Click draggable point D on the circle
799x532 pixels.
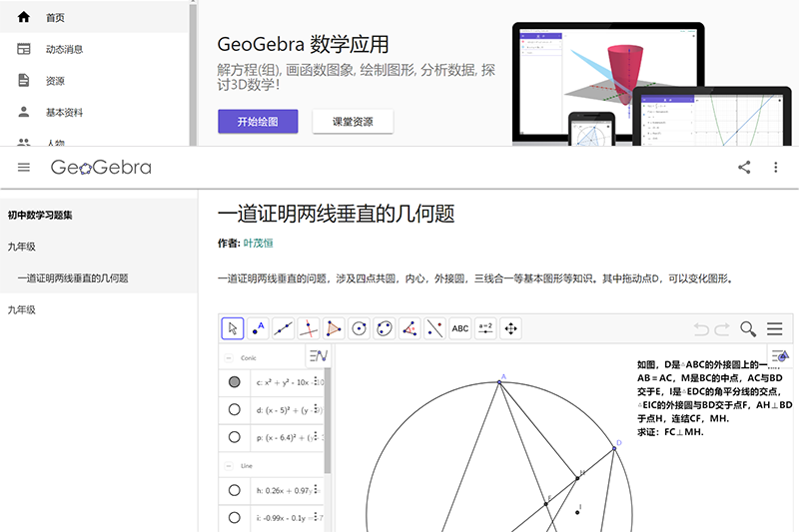click(x=614, y=448)
